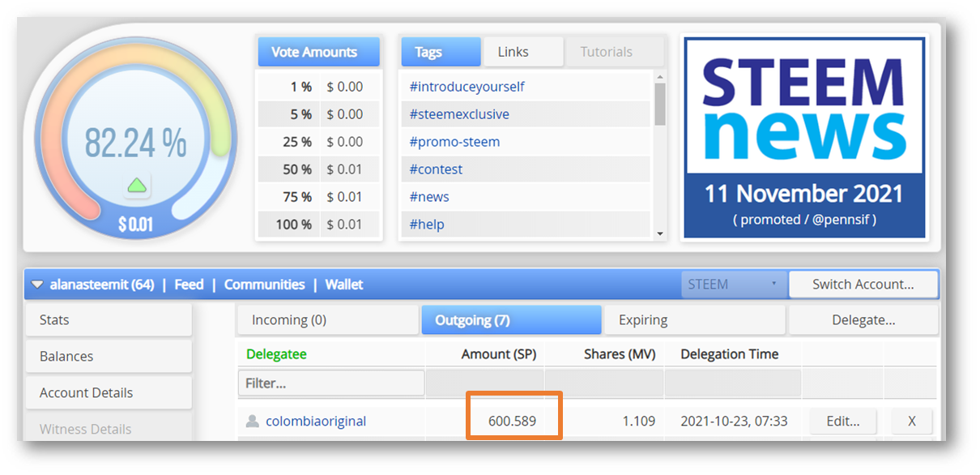The image size is (980, 475).
Task: Sort by the Delegation Time column header
Action: click(x=730, y=354)
